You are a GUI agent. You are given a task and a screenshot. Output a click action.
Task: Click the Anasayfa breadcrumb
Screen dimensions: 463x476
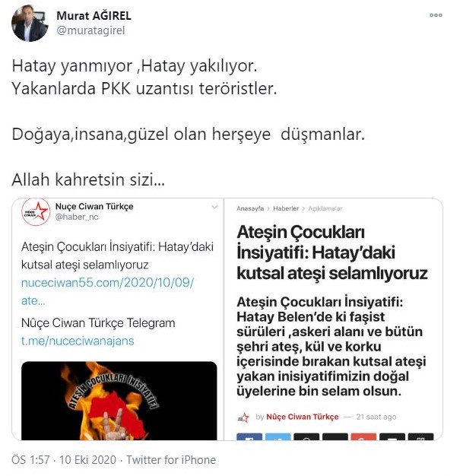(x=250, y=208)
